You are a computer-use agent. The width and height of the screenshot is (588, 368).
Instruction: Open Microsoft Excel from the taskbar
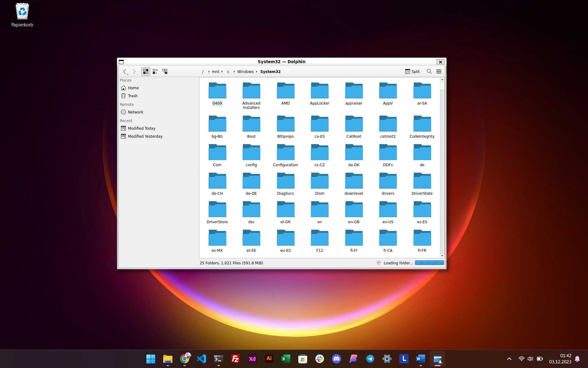pyautogui.click(x=286, y=359)
